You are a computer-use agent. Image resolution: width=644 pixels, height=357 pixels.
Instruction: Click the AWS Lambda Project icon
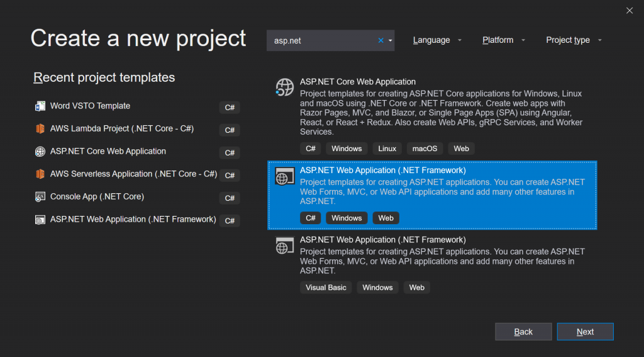click(x=40, y=128)
